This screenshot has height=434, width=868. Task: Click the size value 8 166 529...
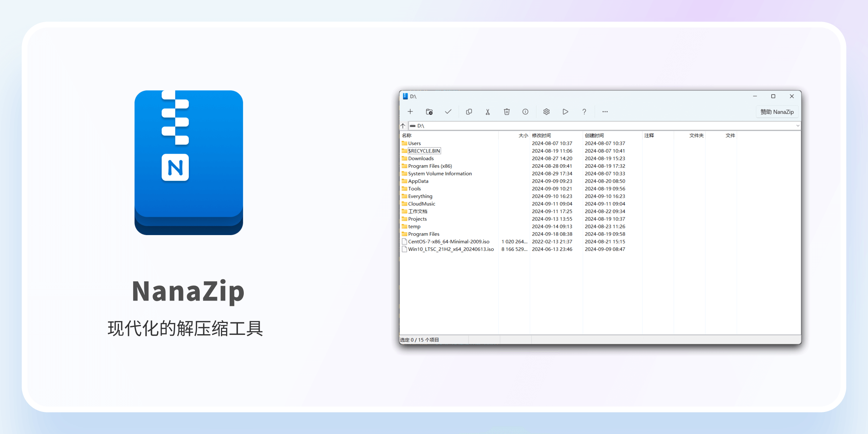[514, 249]
